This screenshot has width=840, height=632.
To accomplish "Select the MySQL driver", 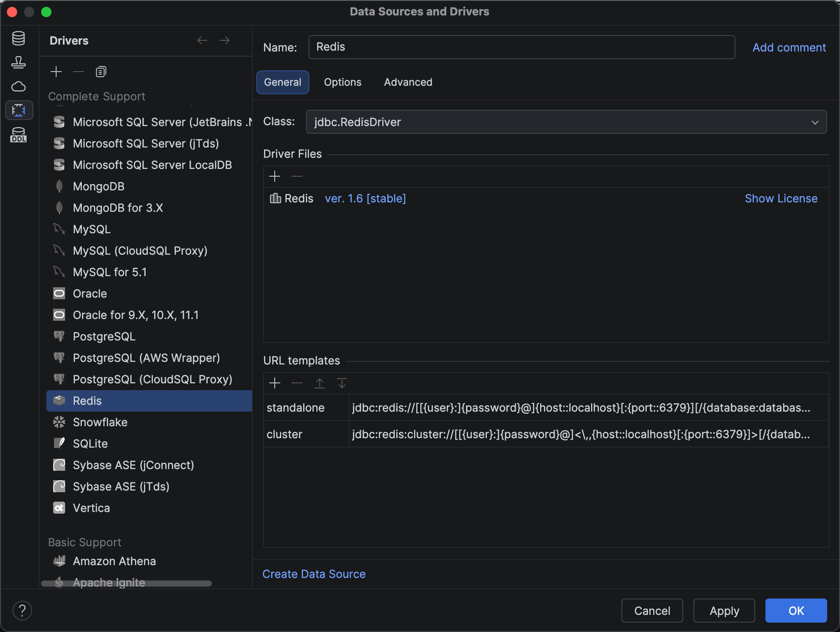I will pyautogui.click(x=149, y=229).
